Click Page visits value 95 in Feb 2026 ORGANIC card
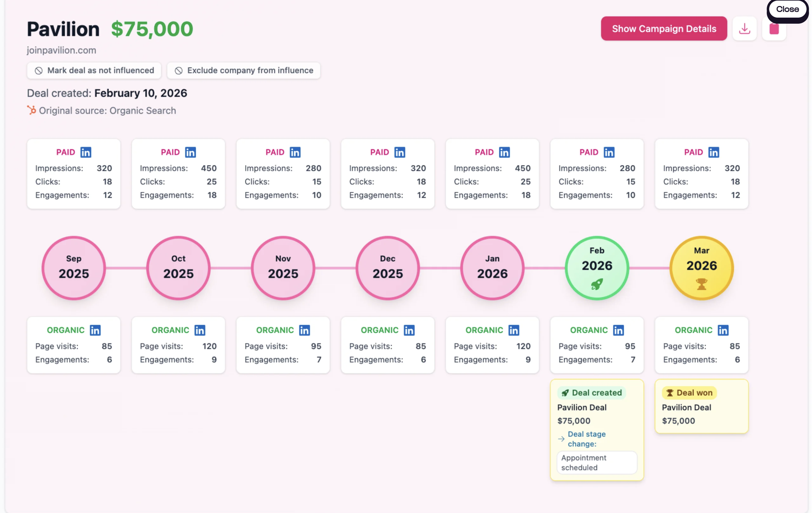The height and width of the screenshot is (513, 812). click(x=630, y=346)
